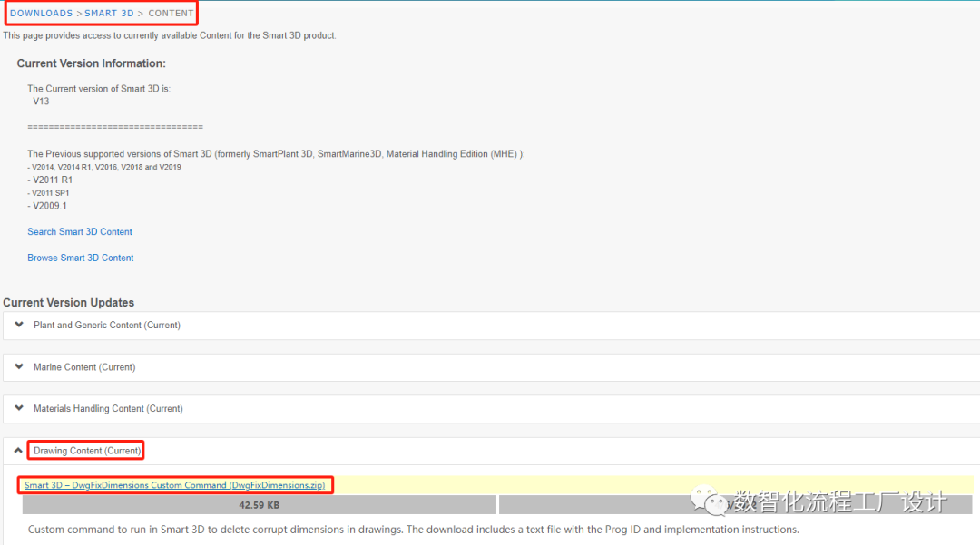Click the V2009.1 version line
The height and width of the screenshot is (545, 980).
(47, 206)
